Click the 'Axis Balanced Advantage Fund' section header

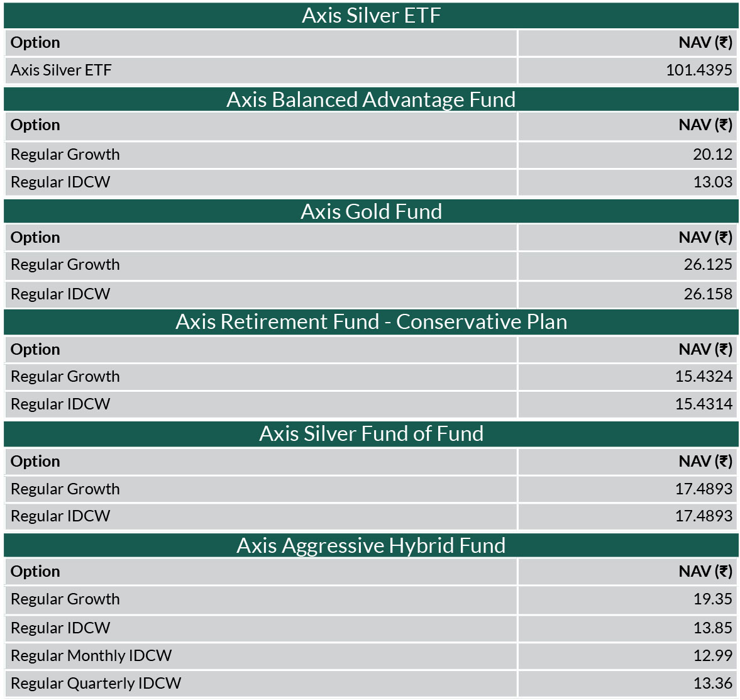coord(371,99)
